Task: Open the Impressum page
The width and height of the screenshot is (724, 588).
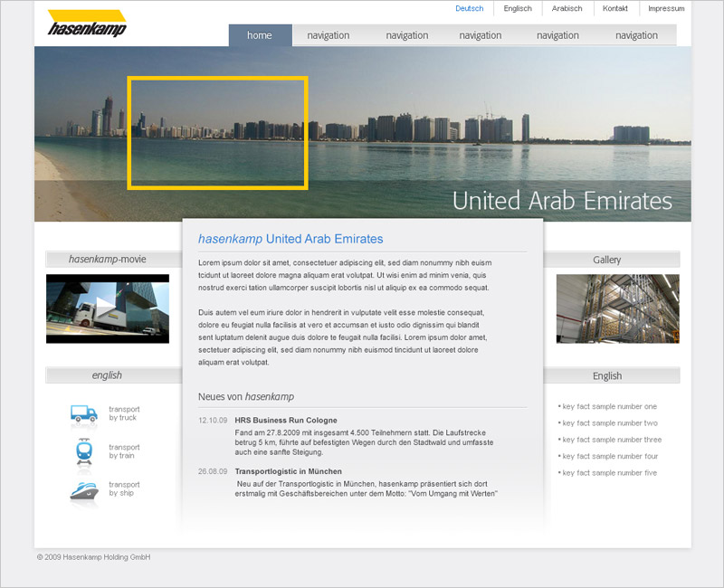Action: click(666, 8)
